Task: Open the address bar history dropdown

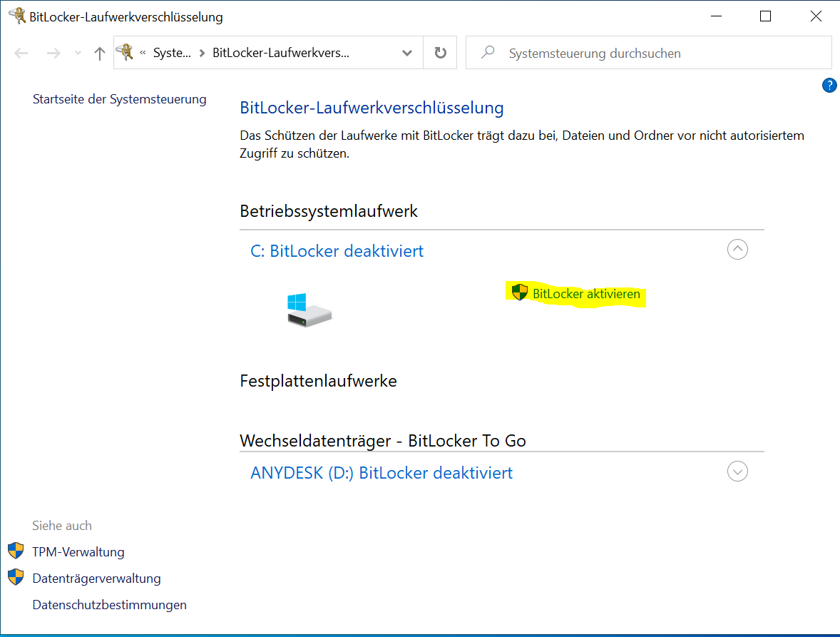Action: pos(407,53)
